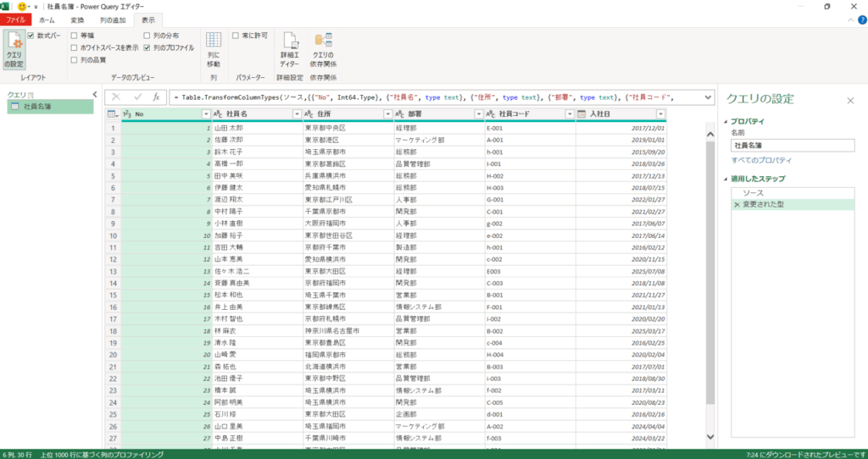Open クエリの依存関係 diagram
This screenshot has width=868, height=459.
pos(323,49)
